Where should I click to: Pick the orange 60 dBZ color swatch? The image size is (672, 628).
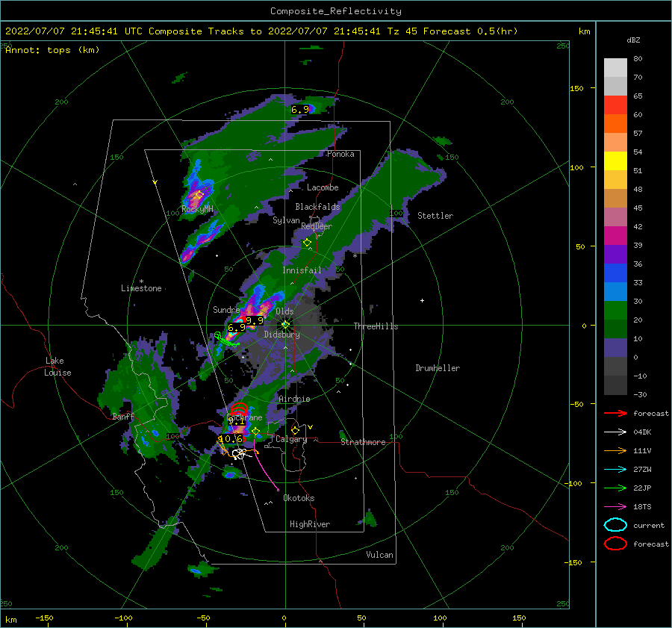615,123
